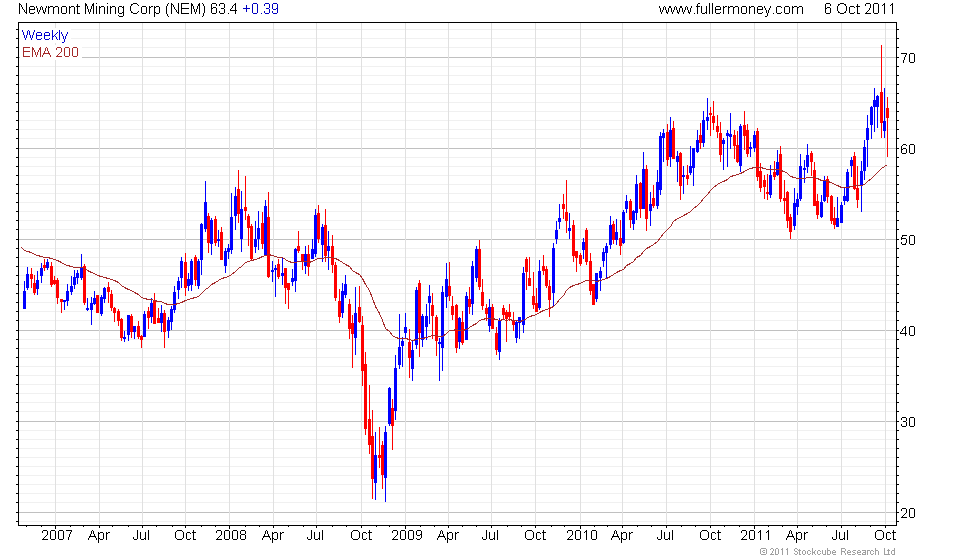Click the 6 Oct 2011 chart date

tap(859, 9)
